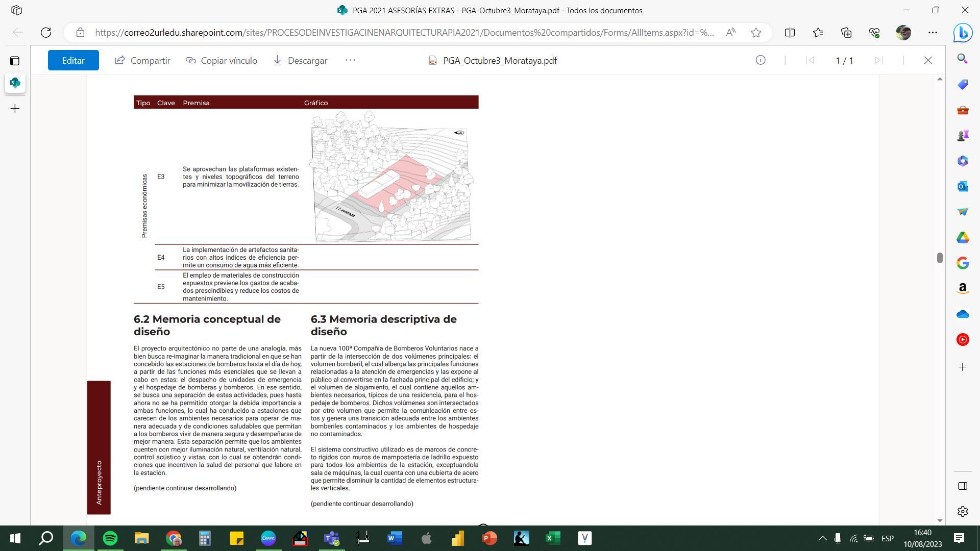Open the toolbar's more options ellipsis
The image size is (980, 551).
pos(350,60)
